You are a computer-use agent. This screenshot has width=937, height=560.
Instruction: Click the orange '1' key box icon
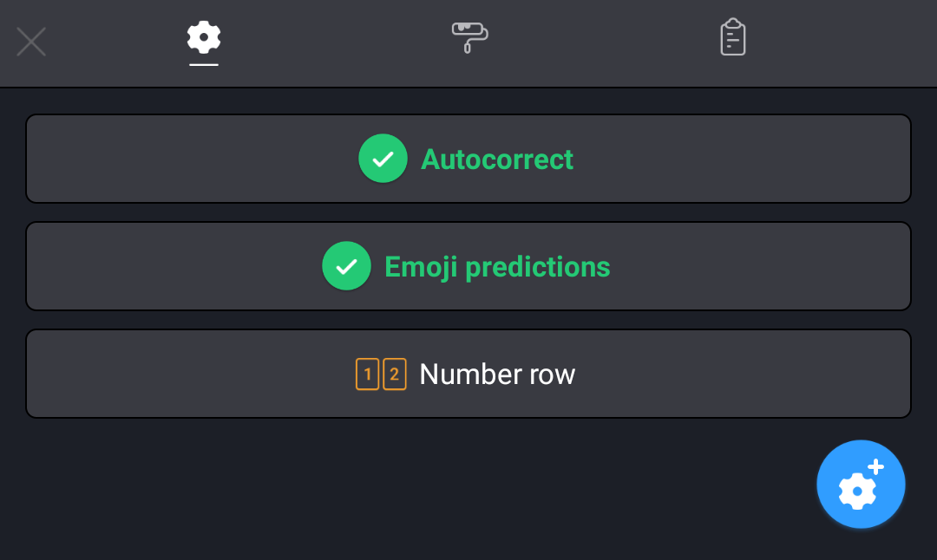(368, 374)
